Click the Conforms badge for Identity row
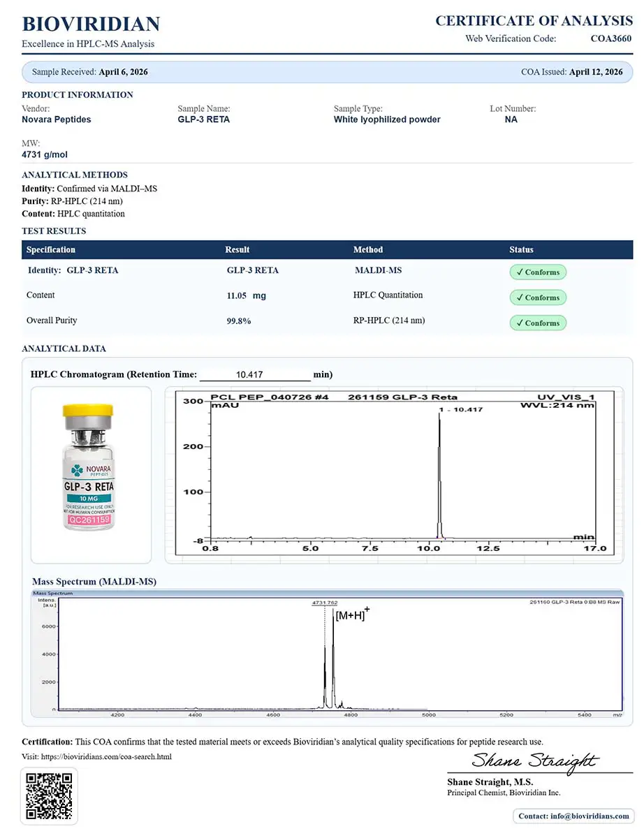The height and width of the screenshot is (838, 644). pos(538,272)
